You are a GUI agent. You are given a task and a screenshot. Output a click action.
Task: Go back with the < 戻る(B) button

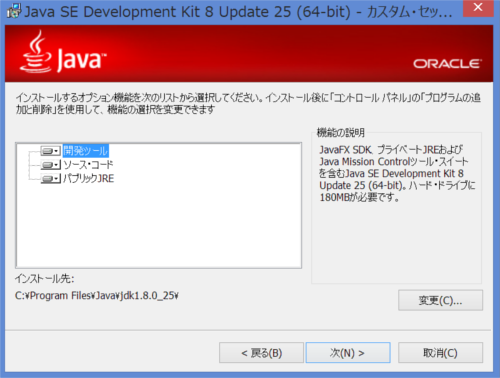tap(261, 353)
